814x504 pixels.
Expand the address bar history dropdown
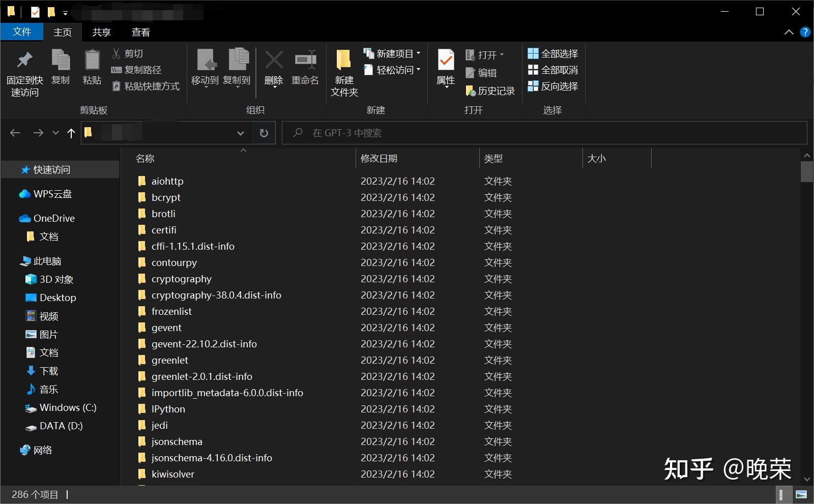[x=240, y=133]
